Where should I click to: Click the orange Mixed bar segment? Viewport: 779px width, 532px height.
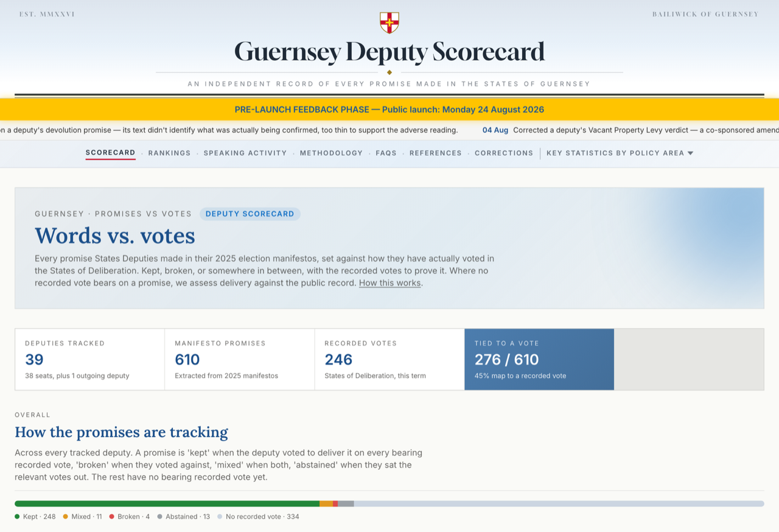click(326, 503)
